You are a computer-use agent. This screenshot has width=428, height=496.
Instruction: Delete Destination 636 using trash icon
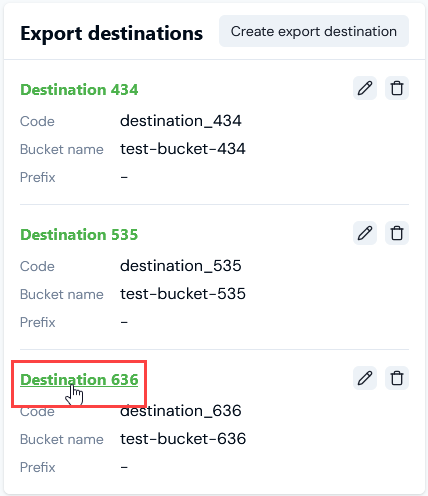point(397,378)
